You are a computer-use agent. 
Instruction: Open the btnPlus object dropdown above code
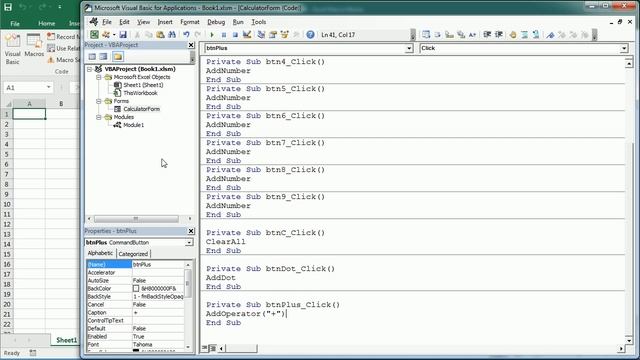pyautogui.click(x=409, y=48)
